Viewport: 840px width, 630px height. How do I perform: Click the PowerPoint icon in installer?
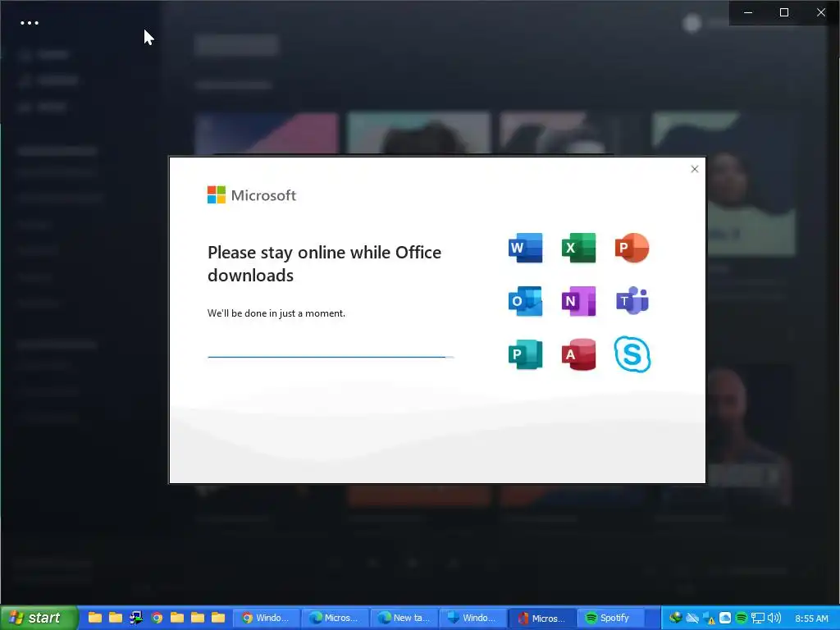click(x=632, y=248)
